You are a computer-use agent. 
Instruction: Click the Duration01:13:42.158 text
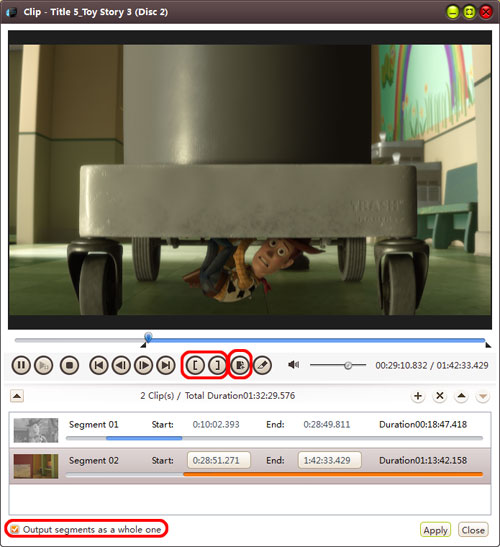pyautogui.click(x=423, y=460)
